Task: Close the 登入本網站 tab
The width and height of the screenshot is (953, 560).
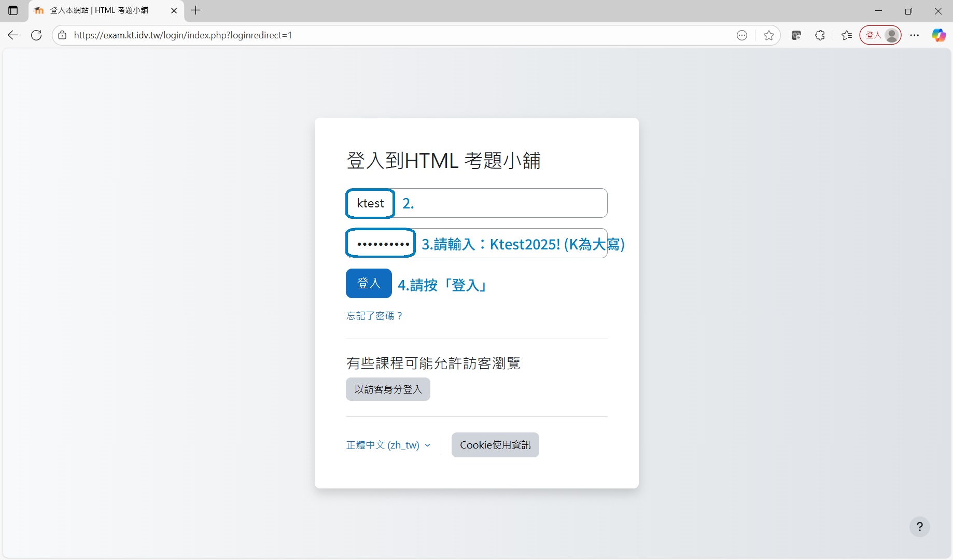Action: pyautogui.click(x=174, y=10)
